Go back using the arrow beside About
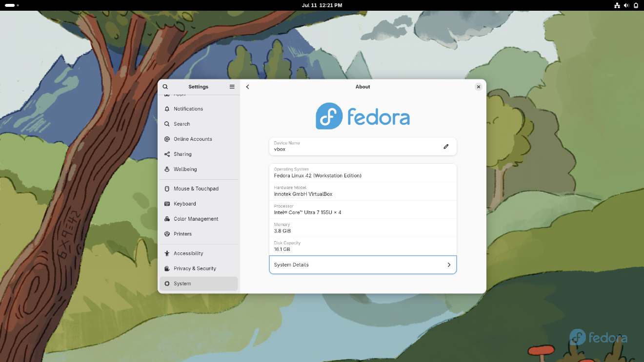Image resolution: width=644 pixels, height=362 pixels. [248, 87]
